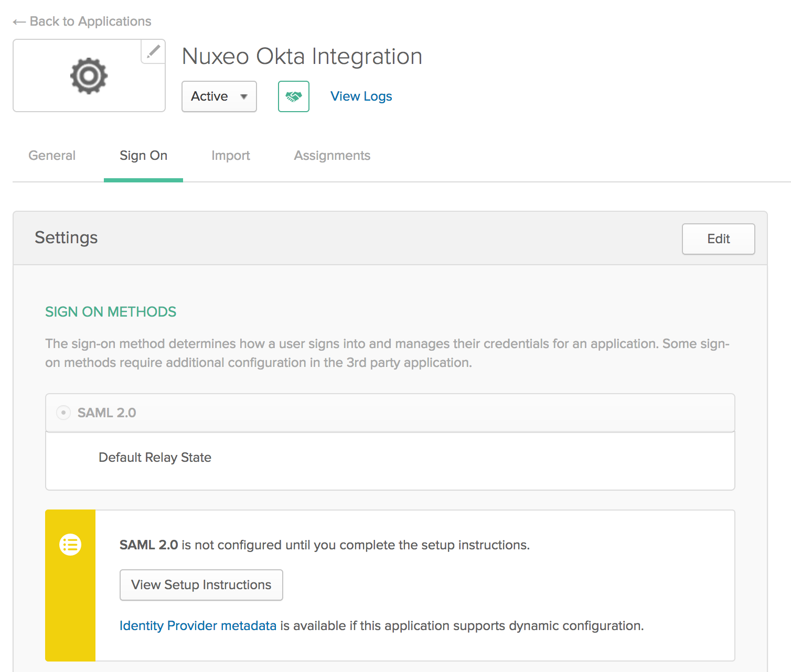
Task: Open the Active status dropdown
Action: (219, 96)
